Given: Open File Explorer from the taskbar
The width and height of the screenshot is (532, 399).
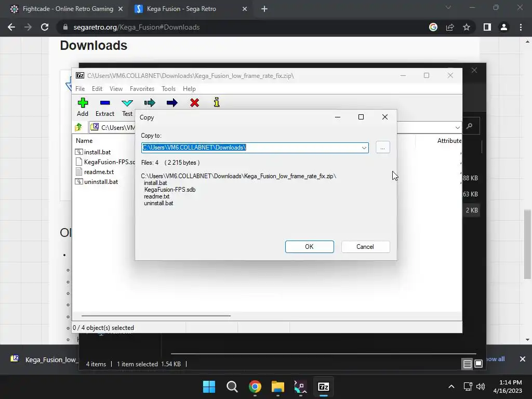Looking at the screenshot, I should coord(277,387).
